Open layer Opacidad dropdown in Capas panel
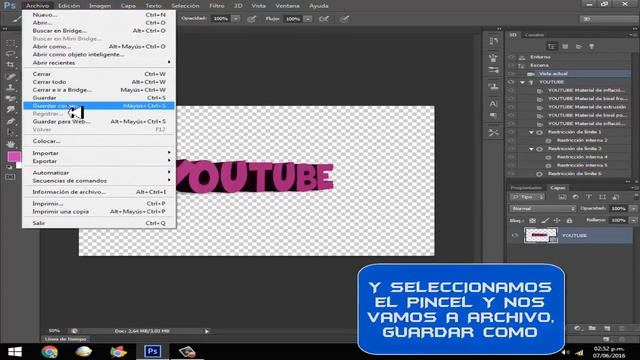The height and width of the screenshot is (360, 640). click(633, 209)
